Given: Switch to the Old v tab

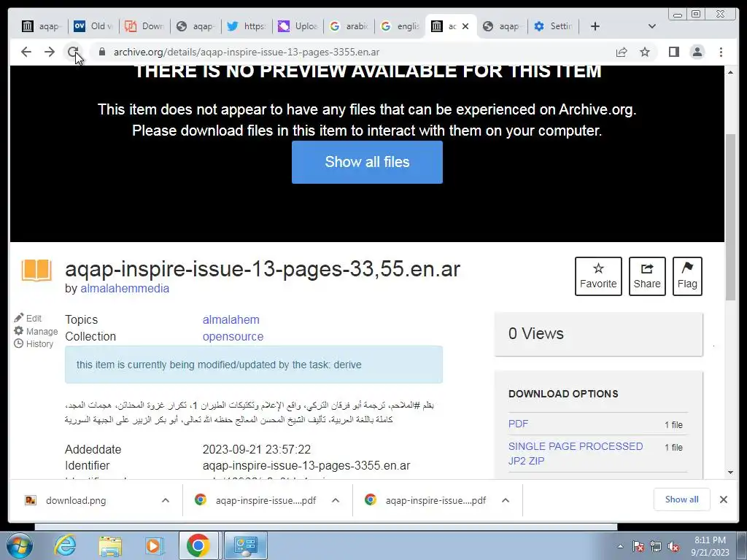Looking at the screenshot, I should pos(93,26).
